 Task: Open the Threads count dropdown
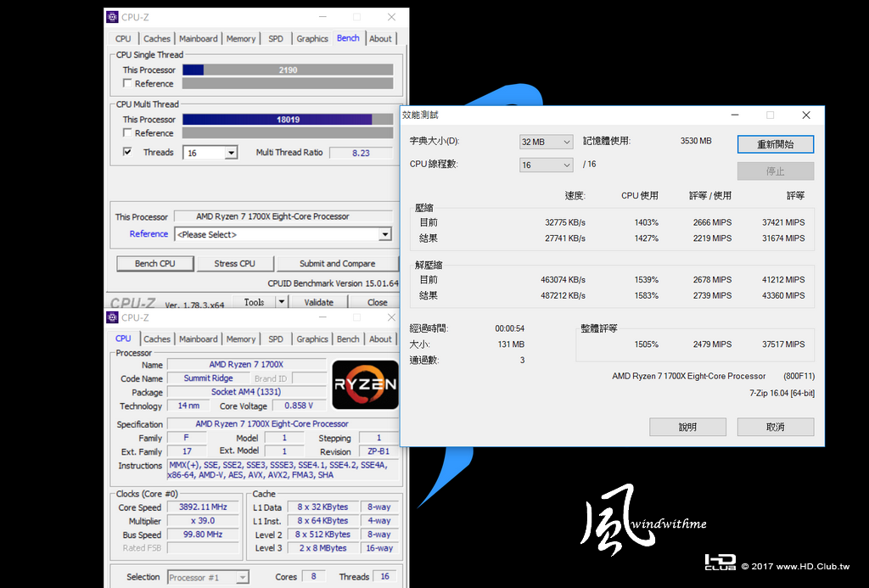[231, 153]
